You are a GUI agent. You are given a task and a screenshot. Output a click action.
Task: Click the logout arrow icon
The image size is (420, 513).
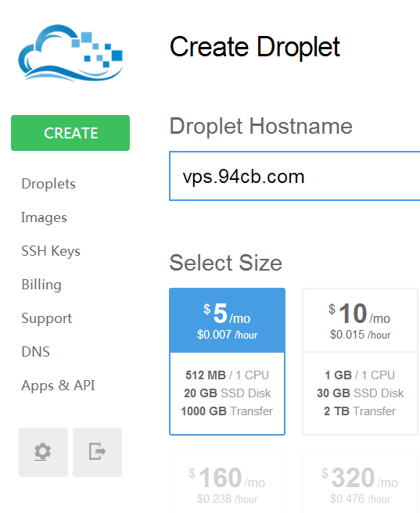tap(97, 452)
